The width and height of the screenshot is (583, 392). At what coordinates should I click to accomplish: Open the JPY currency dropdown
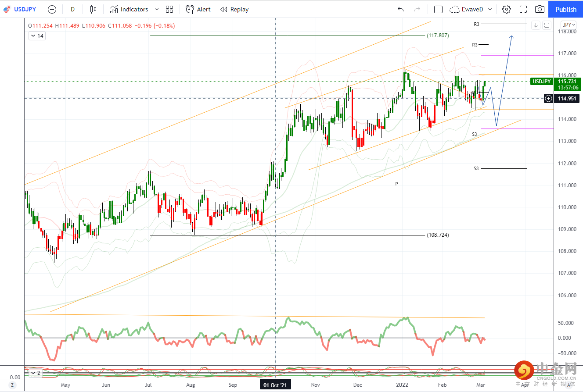point(569,25)
